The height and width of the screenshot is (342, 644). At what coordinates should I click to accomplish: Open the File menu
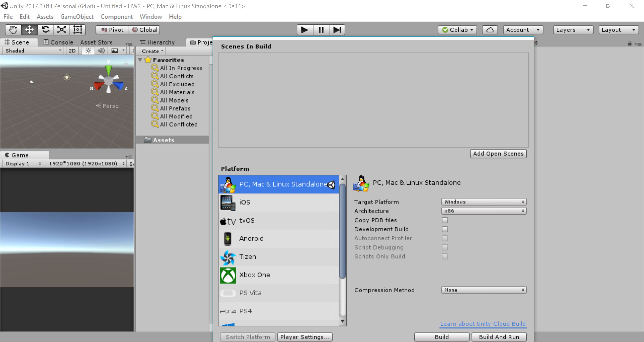pyautogui.click(x=8, y=17)
